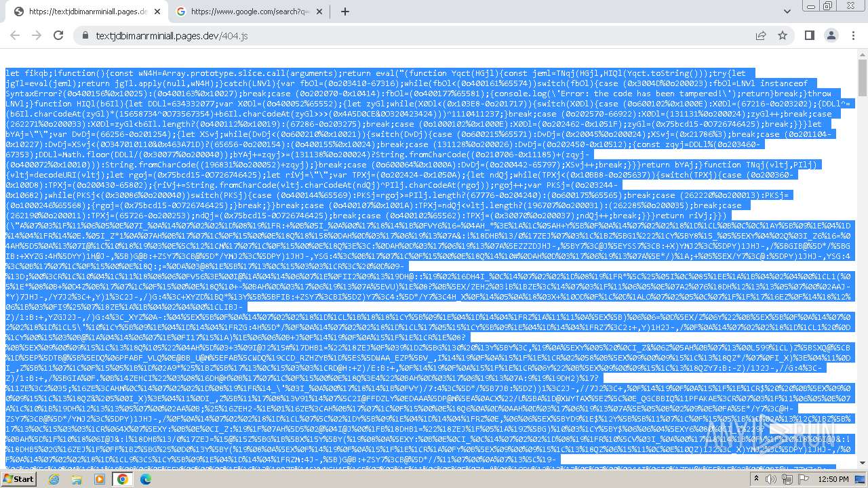The width and height of the screenshot is (868, 488).
Task: Open the media player taskbar icon
Action: (100, 479)
